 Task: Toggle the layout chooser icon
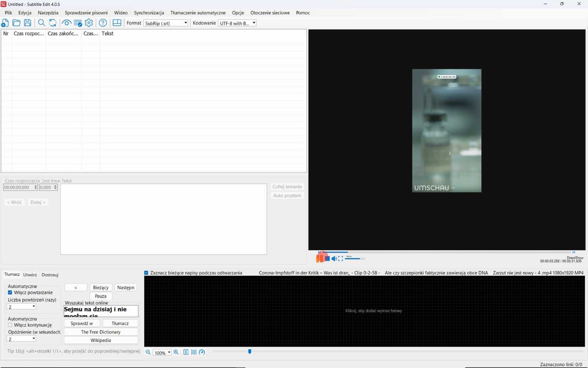click(117, 23)
